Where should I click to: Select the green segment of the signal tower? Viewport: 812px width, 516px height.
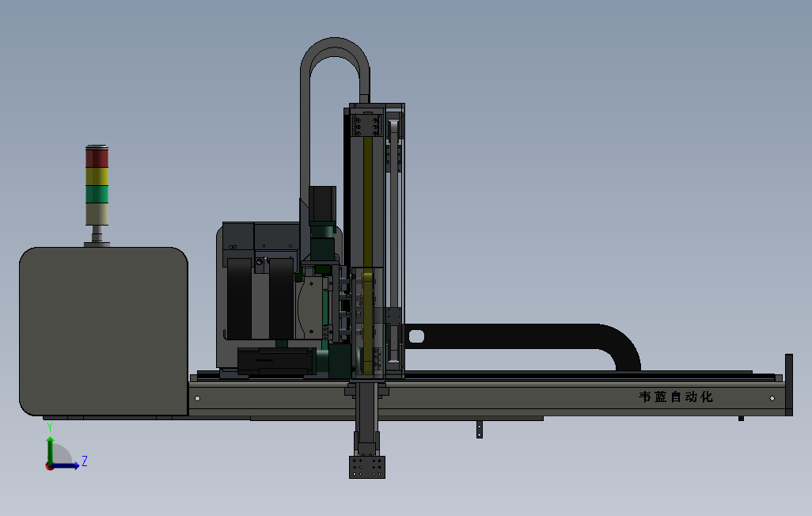click(97, 194)
